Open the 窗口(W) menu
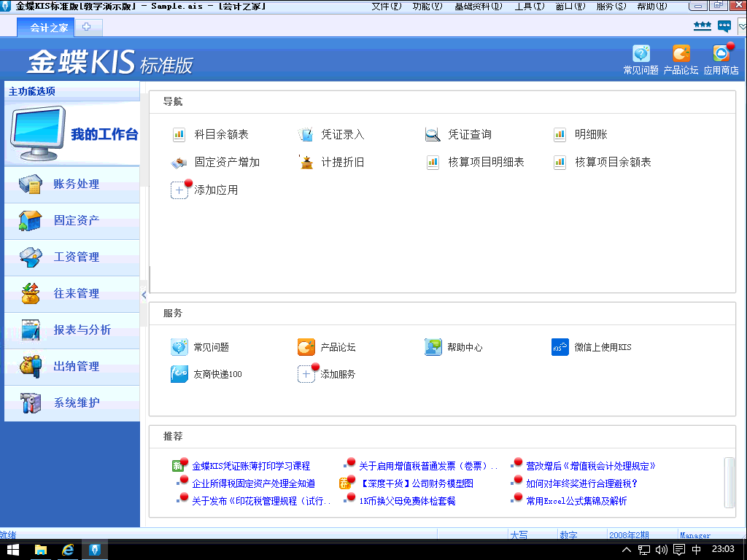747x560 pixels. pos(570,6)
